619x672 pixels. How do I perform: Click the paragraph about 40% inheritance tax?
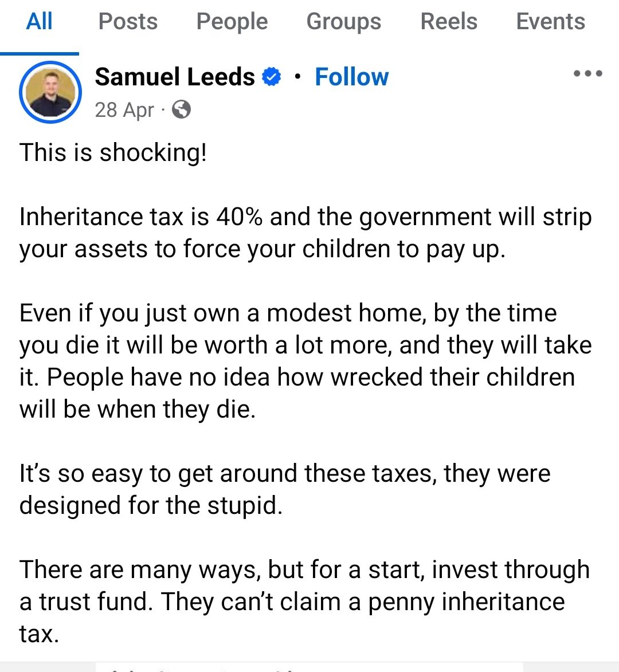pos(305,233)
